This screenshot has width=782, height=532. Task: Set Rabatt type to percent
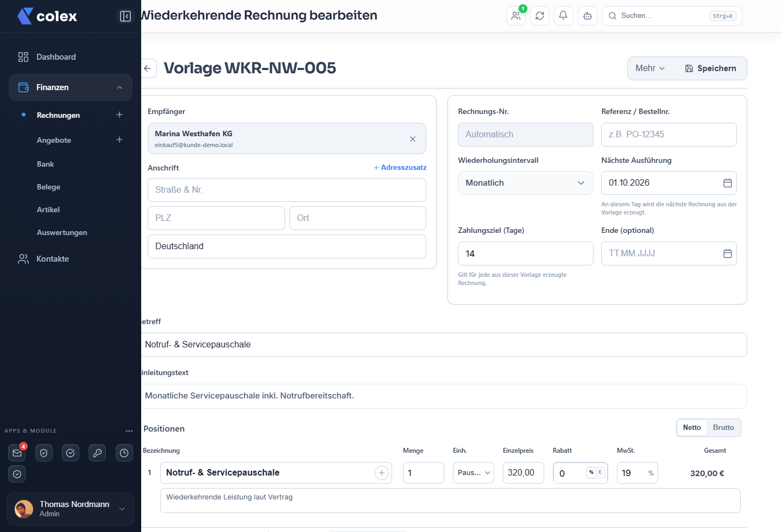(591, 472)
